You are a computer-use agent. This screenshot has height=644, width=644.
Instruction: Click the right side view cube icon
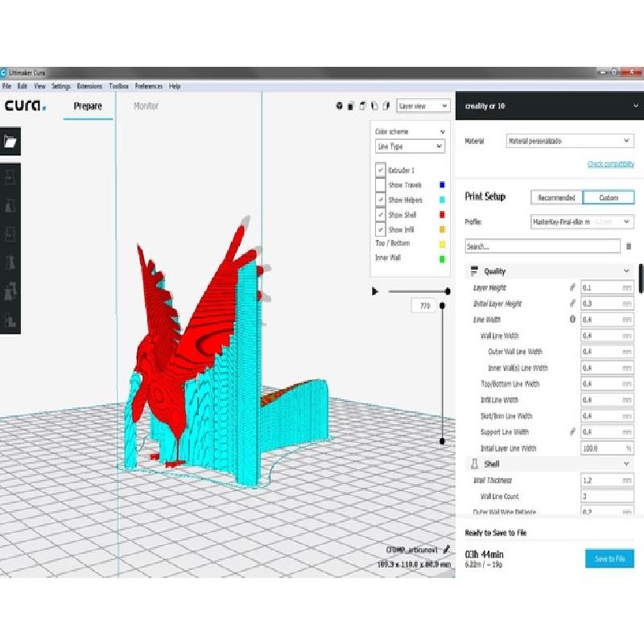pyautogui.click(x=386, y=106)
